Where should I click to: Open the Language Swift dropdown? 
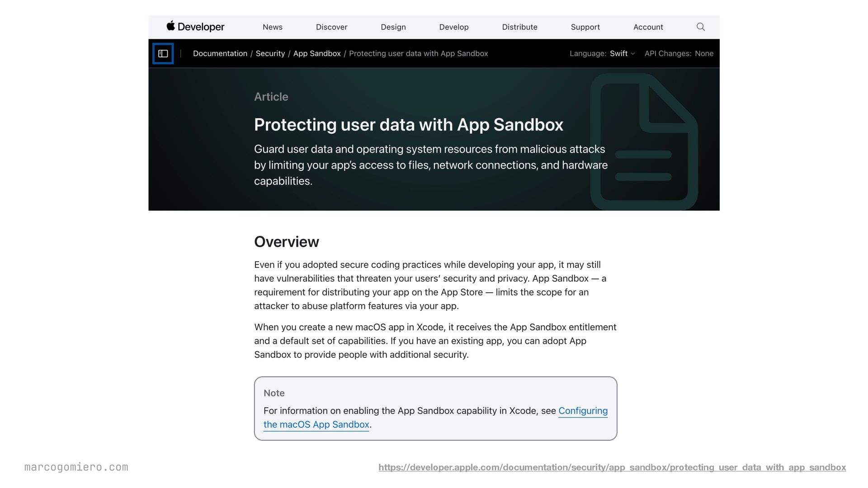click(622, 53)
